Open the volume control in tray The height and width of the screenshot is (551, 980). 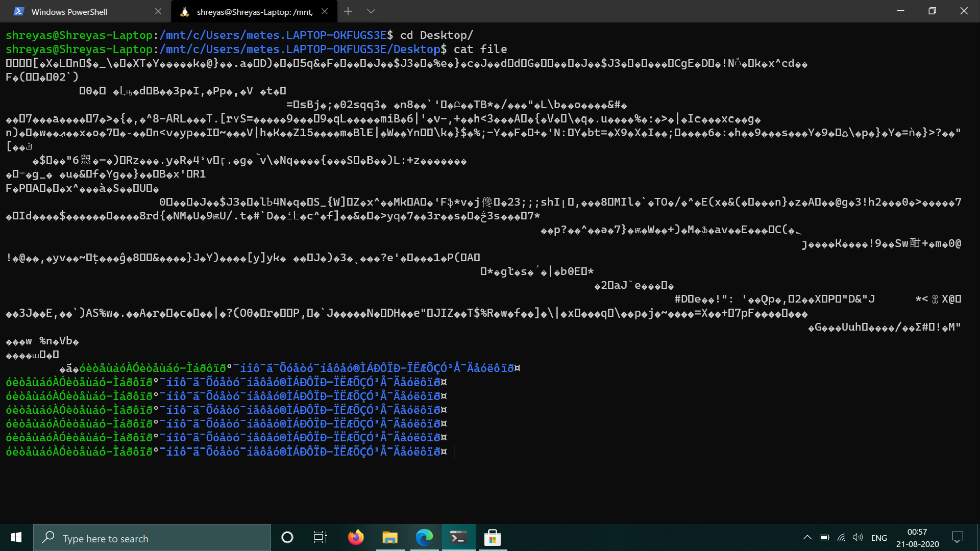[858, 538]
